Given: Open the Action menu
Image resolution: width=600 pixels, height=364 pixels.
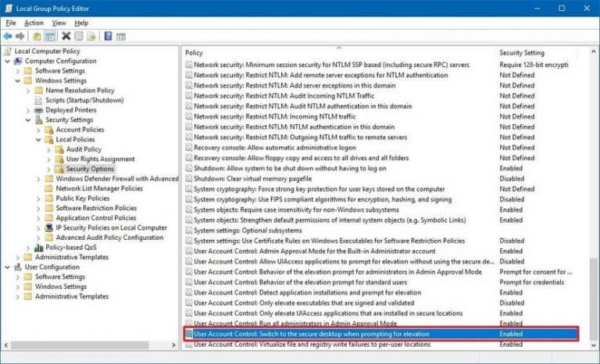Looking at the screenshot, I should (x=34, y=23).
